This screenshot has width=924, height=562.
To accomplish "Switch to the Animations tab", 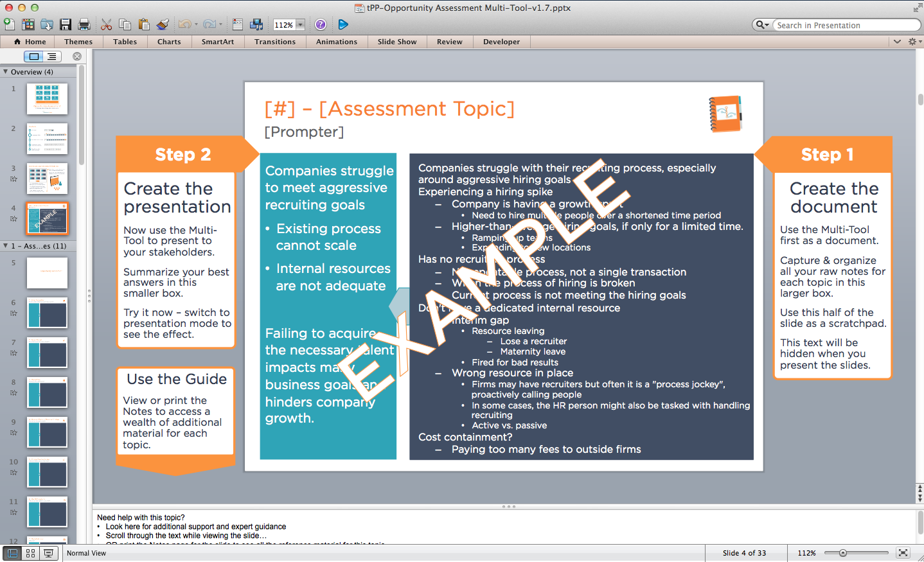I will click(x=337, y=42).
